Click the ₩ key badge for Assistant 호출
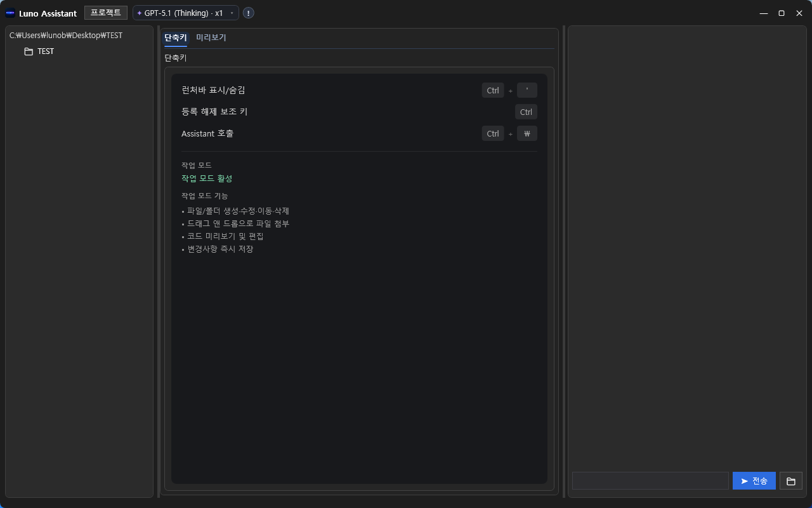This screenshot has width=812, height=508. (527, 133)
